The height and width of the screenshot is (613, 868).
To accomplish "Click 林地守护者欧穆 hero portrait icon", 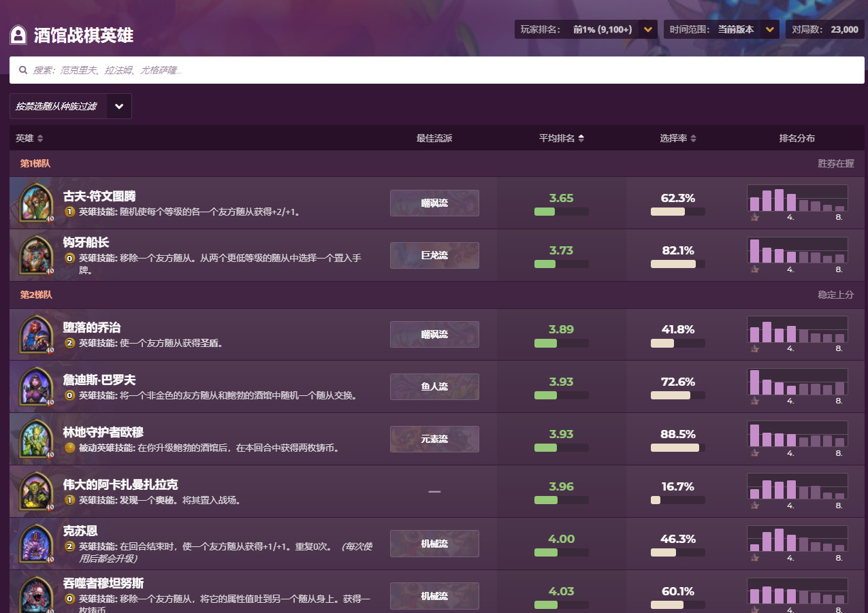I will (x=36, y=439).
